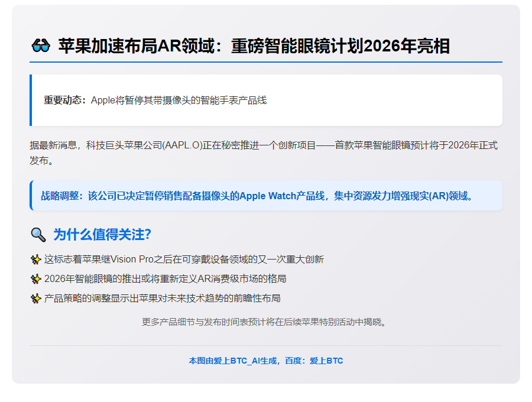Viewport: 532px width, 402px height.
Task: Click the sparkle icon before 产品策略 bullet
Action: (36, 299)
